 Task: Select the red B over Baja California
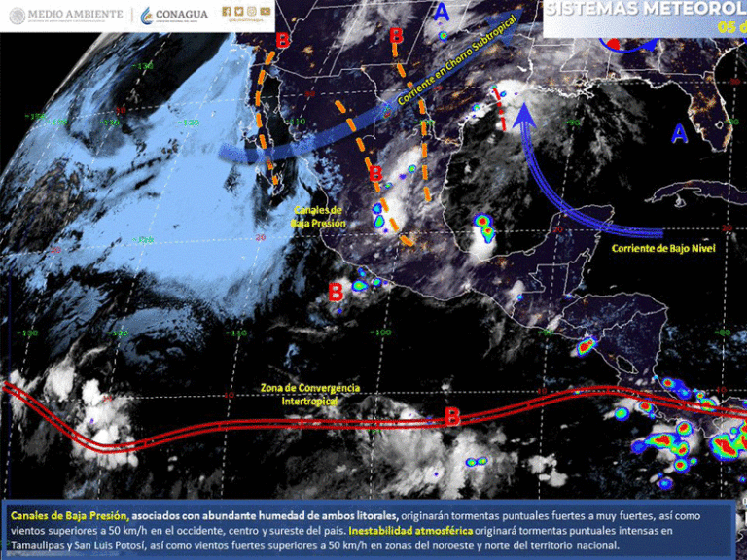coord(283,40)
